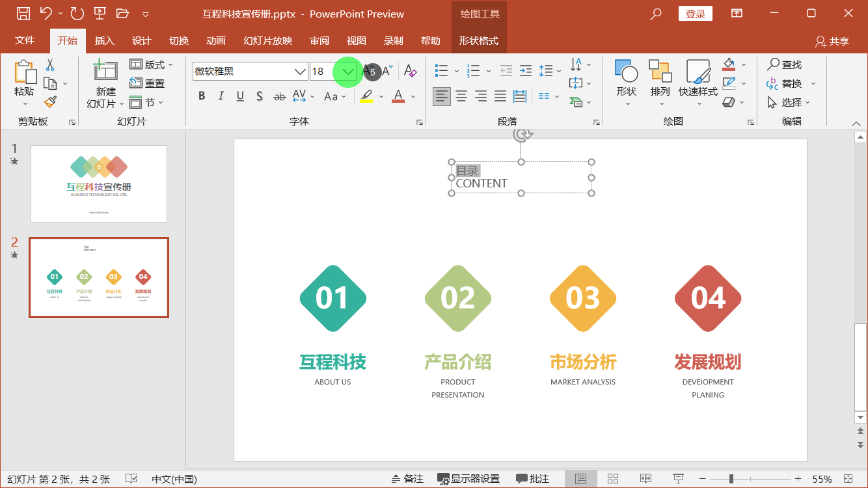Justify text alignment icon
Viewport: 868px width, 488px height.
pyautogui.click(x=500, y=96)
